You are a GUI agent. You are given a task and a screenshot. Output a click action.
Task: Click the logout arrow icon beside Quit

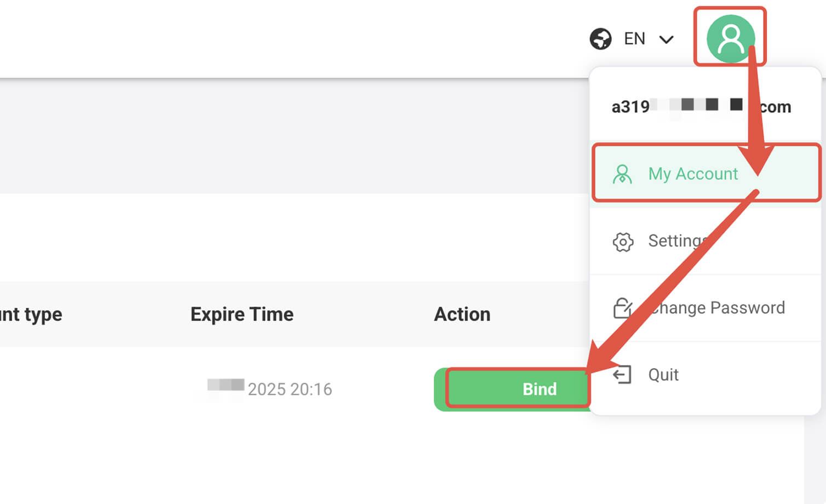coord(622,375)
